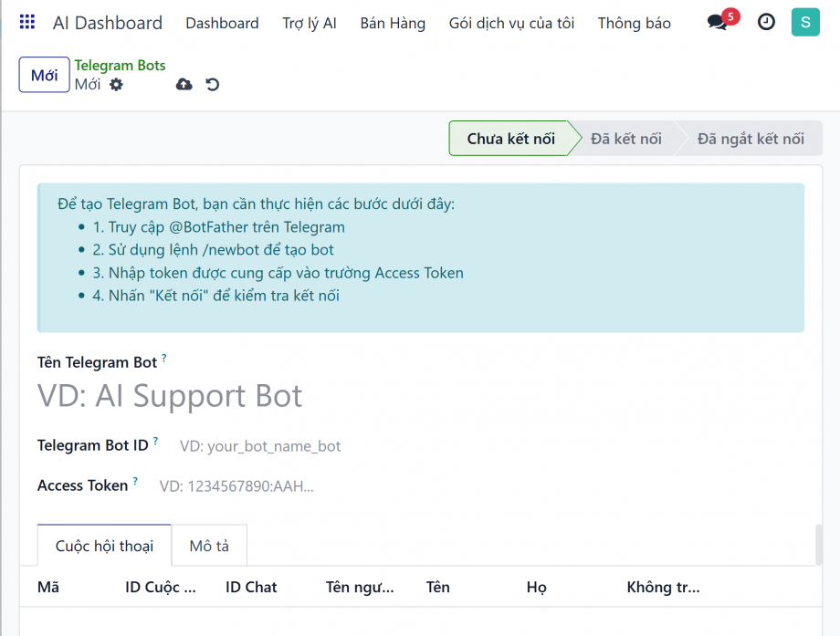Click help question mark beside Telegram Bot ID

[155, 442]
